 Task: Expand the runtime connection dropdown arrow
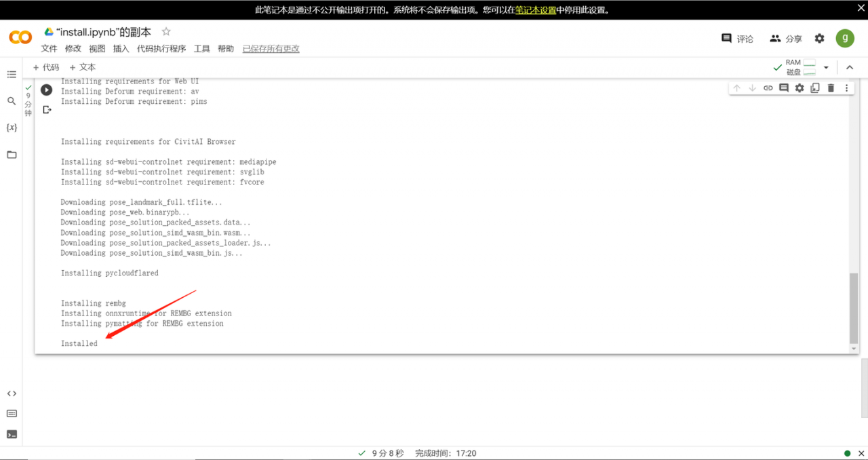tap(826, 67)
